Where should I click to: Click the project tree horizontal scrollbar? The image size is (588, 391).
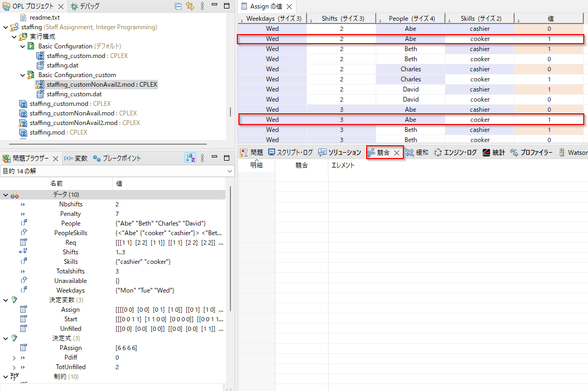(108, 144)
